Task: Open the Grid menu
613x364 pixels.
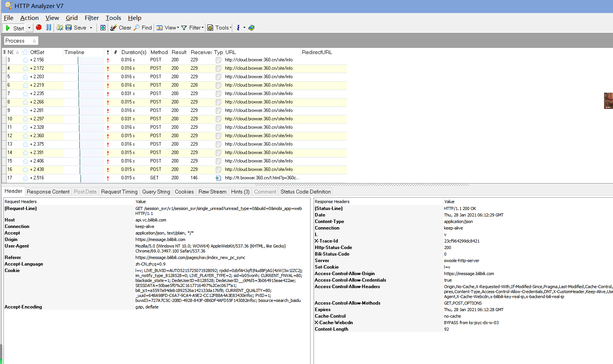Action: [x=72, y=18]
